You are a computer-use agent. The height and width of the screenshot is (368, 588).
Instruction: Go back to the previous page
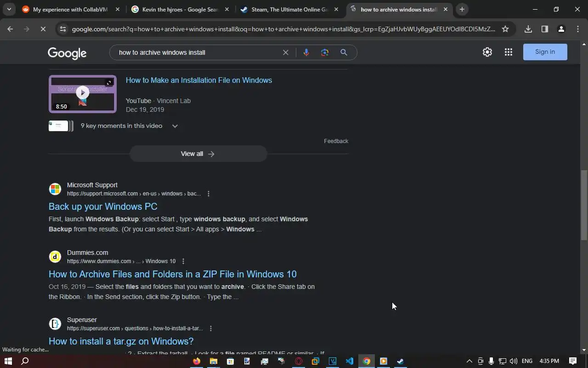click(10, 29)
